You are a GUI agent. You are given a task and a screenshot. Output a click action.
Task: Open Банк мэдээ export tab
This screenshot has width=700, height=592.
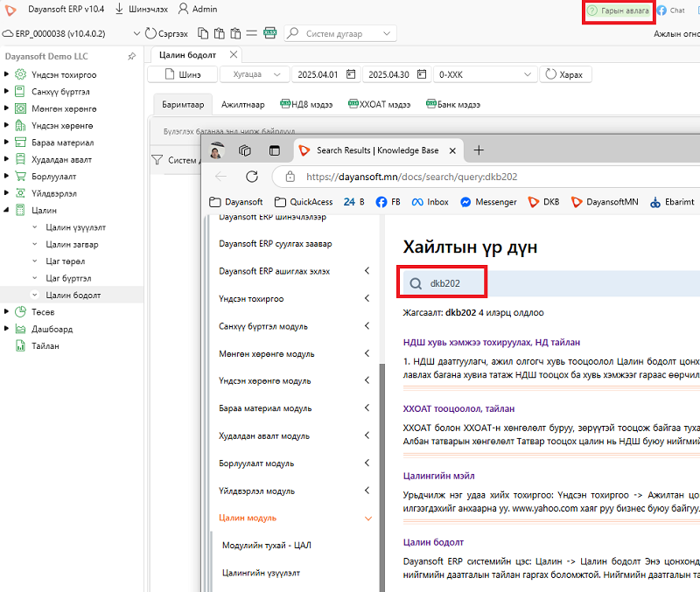tap(453, 104)
